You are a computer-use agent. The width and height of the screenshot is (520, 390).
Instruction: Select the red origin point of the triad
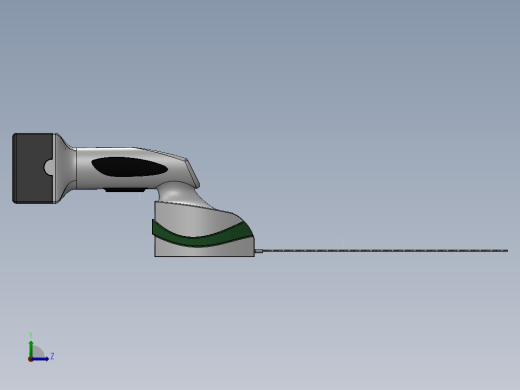[30, 360]
